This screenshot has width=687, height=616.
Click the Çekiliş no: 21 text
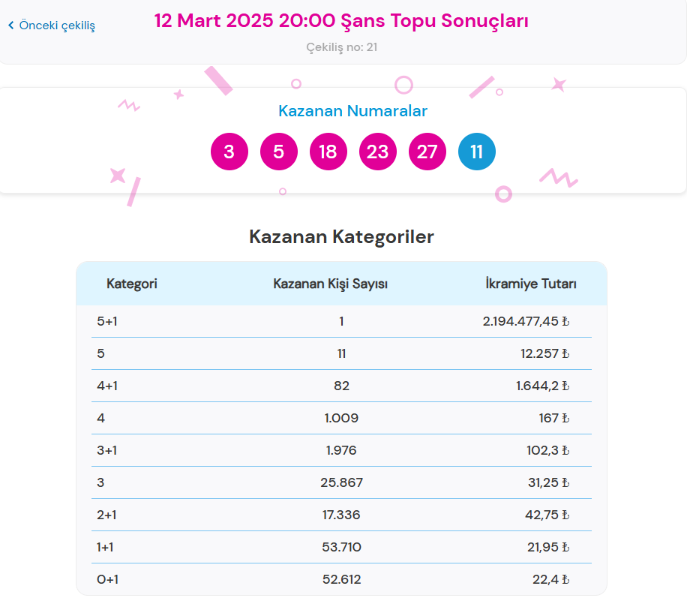[341, 48]
